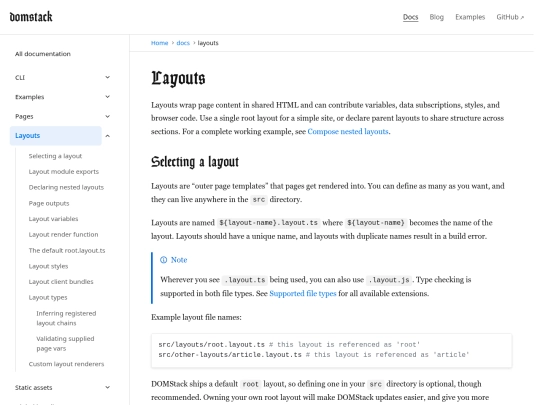Go to Home breadcrumb
Screen dimensions: 540x405
pos(159,43)
